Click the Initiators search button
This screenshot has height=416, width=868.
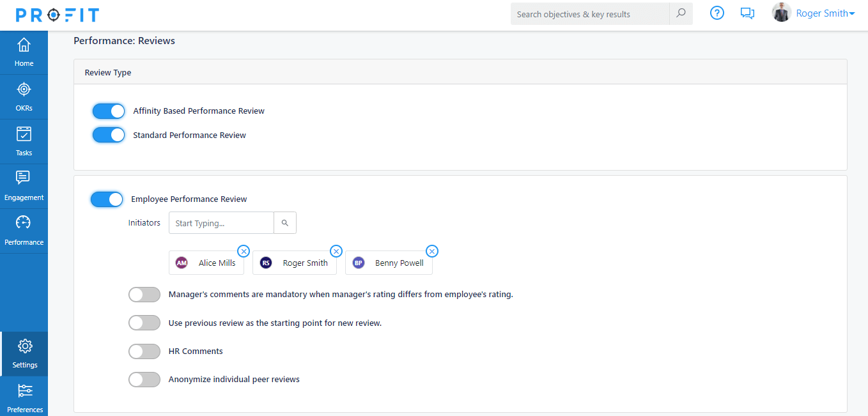point(285,223)
